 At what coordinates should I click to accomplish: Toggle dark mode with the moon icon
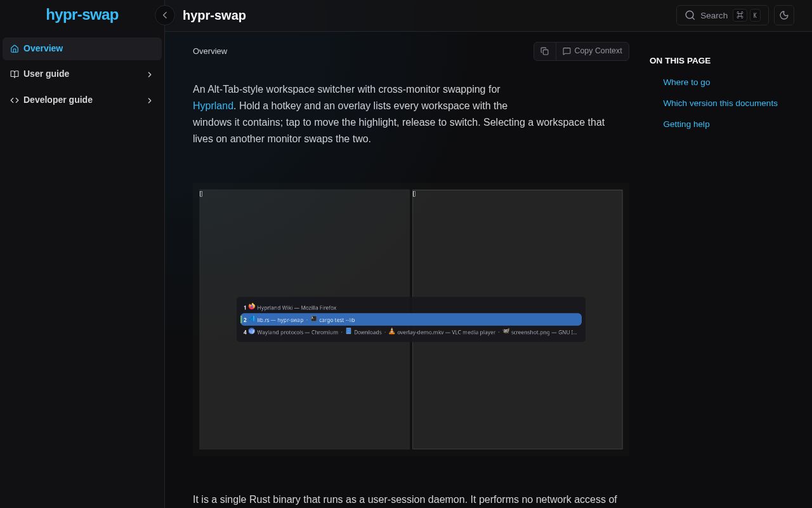click(784, 15)
